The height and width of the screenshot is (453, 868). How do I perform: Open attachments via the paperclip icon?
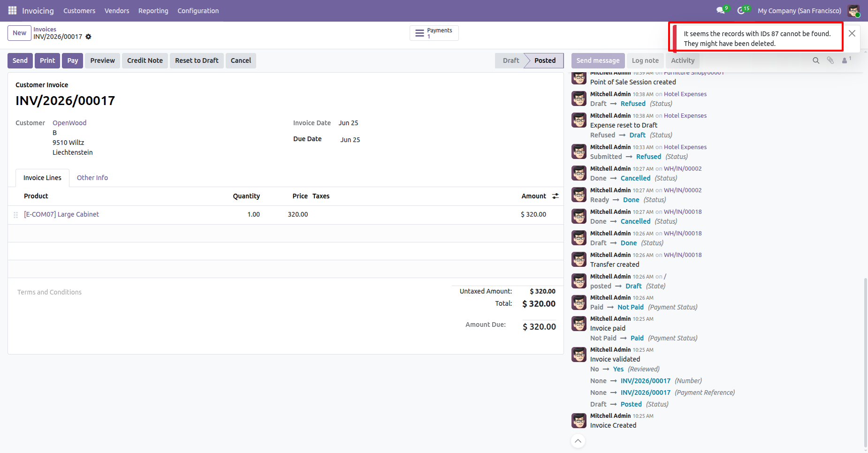pos(830,60)
